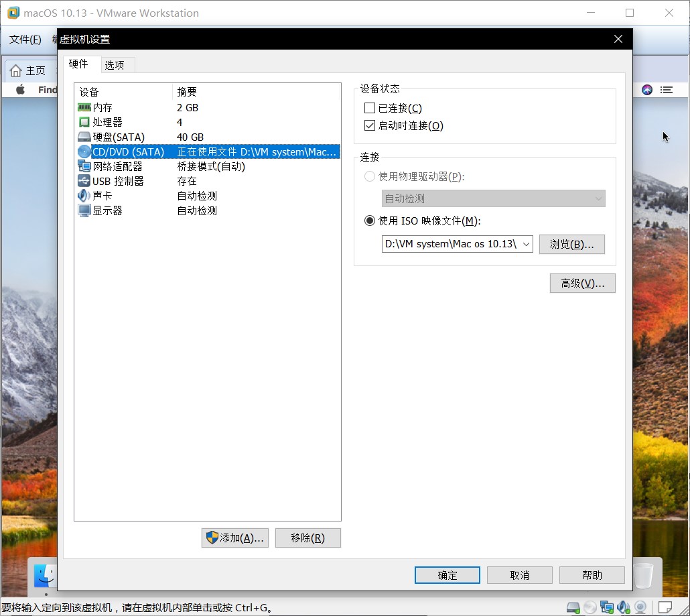
Task: Click the 高级(V)... button
Action: 583,283
